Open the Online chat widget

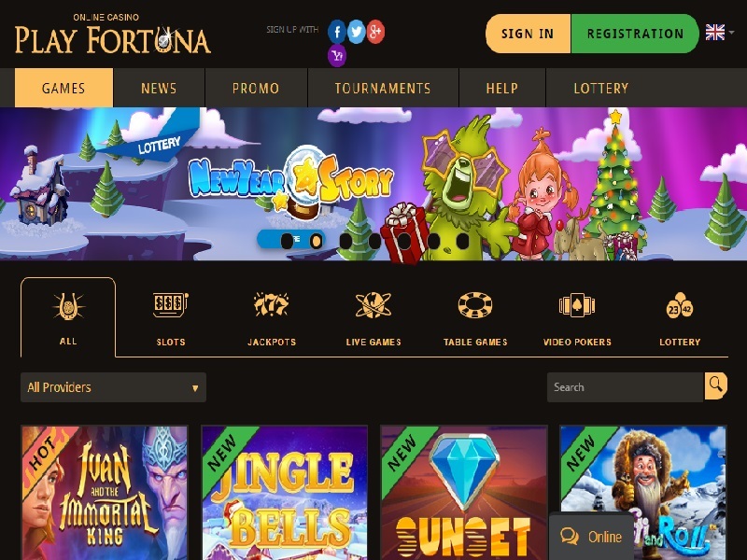(591, 537)
